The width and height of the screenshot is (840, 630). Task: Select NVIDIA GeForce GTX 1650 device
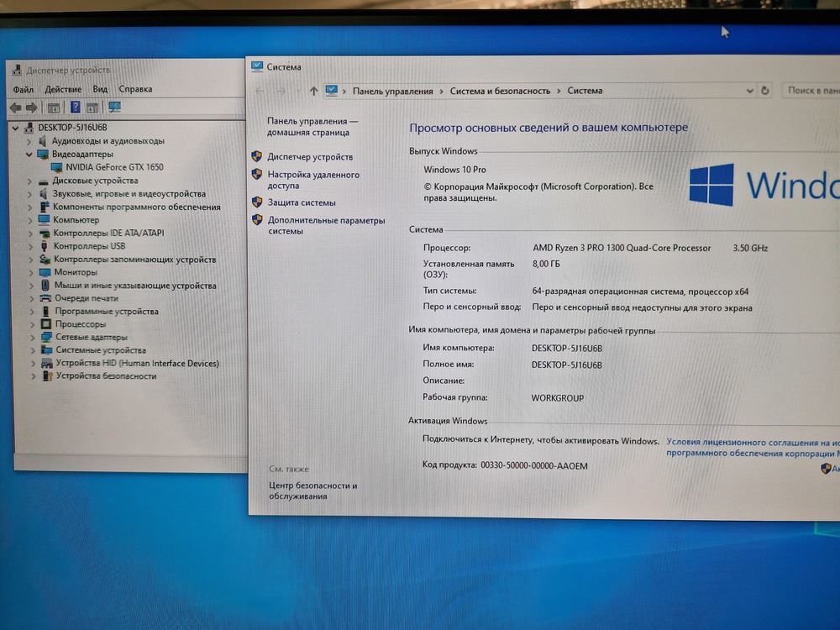pos(114,167)
